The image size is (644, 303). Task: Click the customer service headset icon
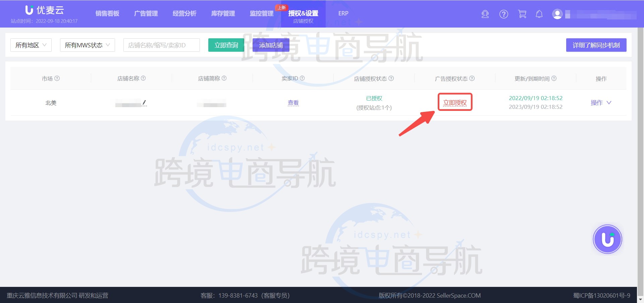pos(485,14)
